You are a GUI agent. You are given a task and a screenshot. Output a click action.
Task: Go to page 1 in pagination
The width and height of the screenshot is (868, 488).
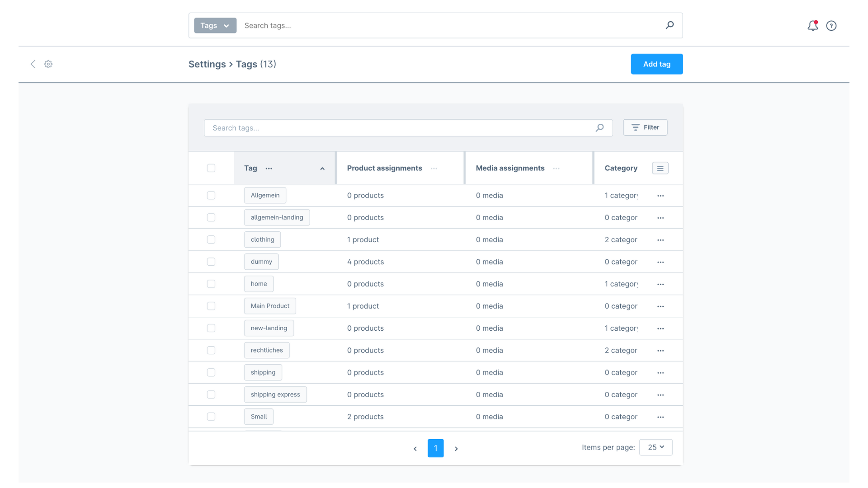click(x=435, y=448)
